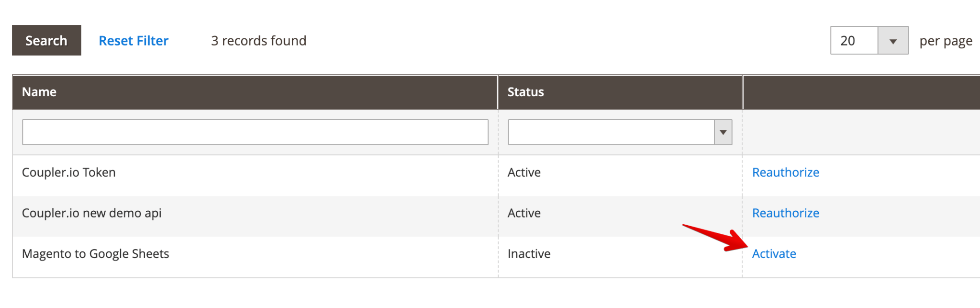The width and height of the screenshot is (980, 308).
Task: Open the per-page dropdown arrow
Action: point(894,41)
